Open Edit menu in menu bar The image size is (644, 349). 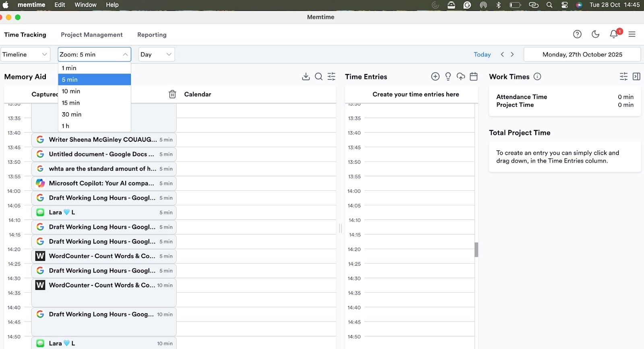(x=60, y=5)
